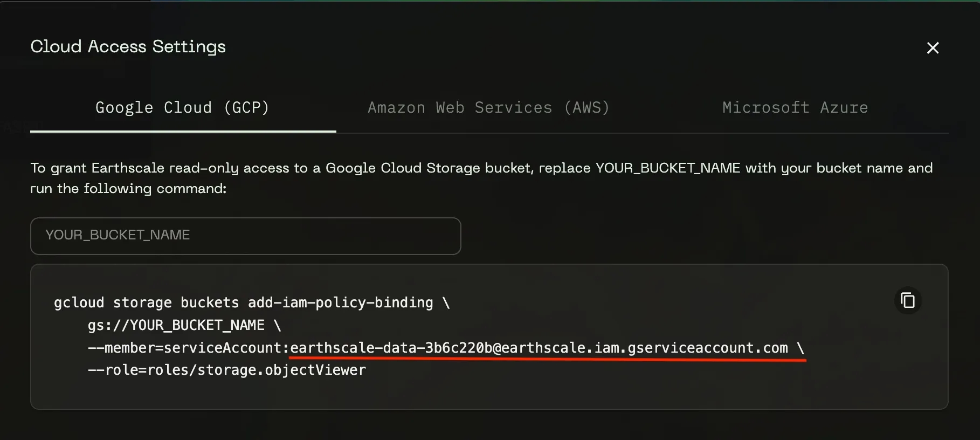This screenshot has width=980, height=440.
Task: Click the Cloud Access Settings title
Action: [x=128, y=47]
